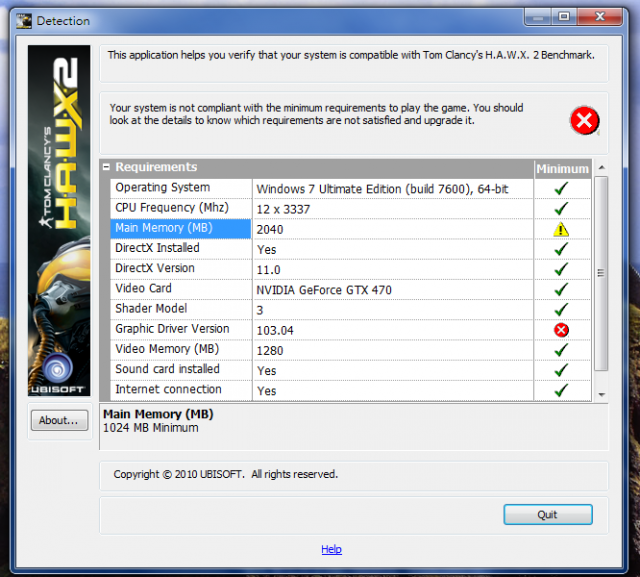
Task: Minimize the Detection window
Action: click(x=538, y=17)
